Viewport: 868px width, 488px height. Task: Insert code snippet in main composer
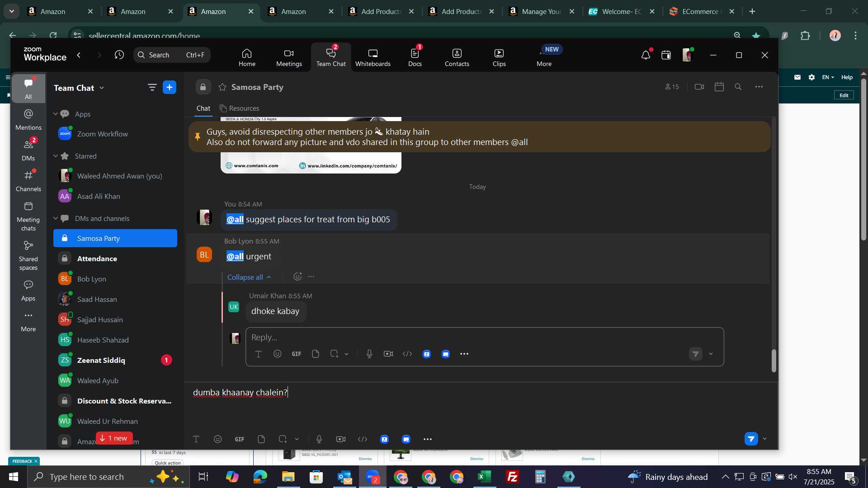point(363,439)
